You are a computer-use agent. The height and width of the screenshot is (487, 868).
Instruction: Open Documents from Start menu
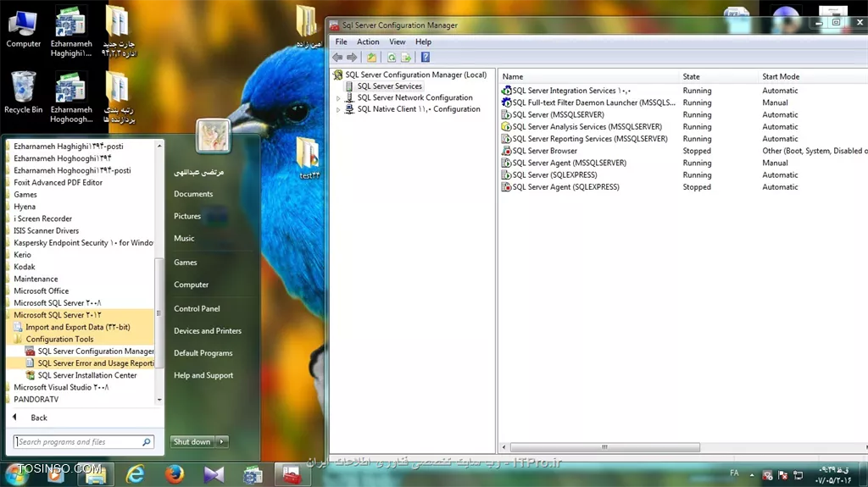pos(193,194)
